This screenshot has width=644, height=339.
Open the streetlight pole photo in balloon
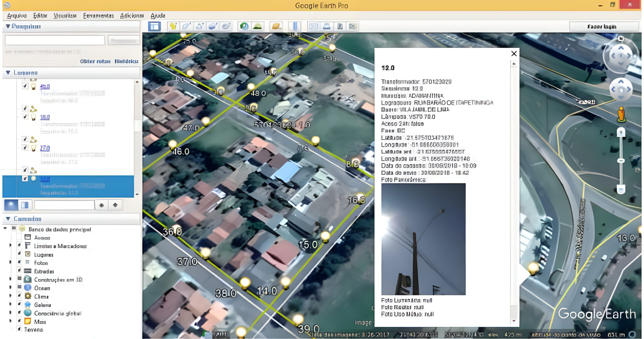(x=423, y=239)
